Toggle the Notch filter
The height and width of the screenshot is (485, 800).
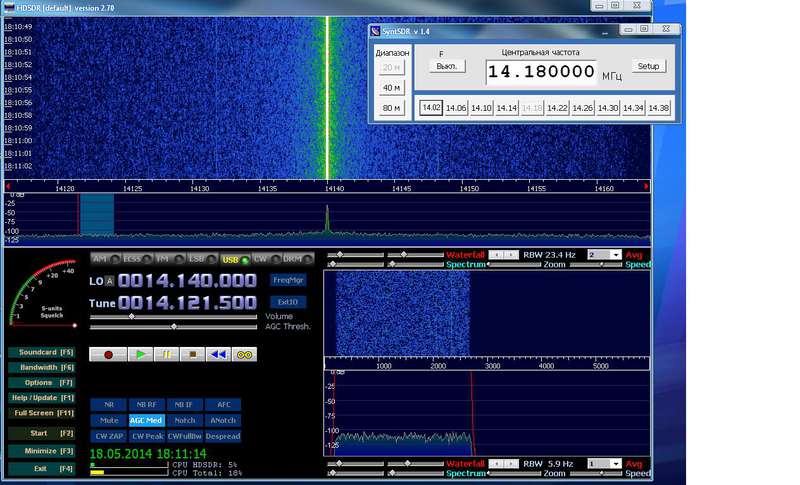pos(184,420)
